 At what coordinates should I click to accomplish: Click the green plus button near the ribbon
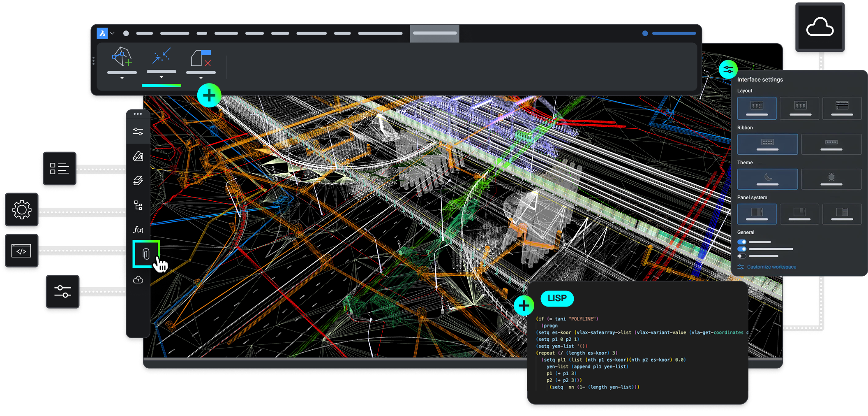209,95
